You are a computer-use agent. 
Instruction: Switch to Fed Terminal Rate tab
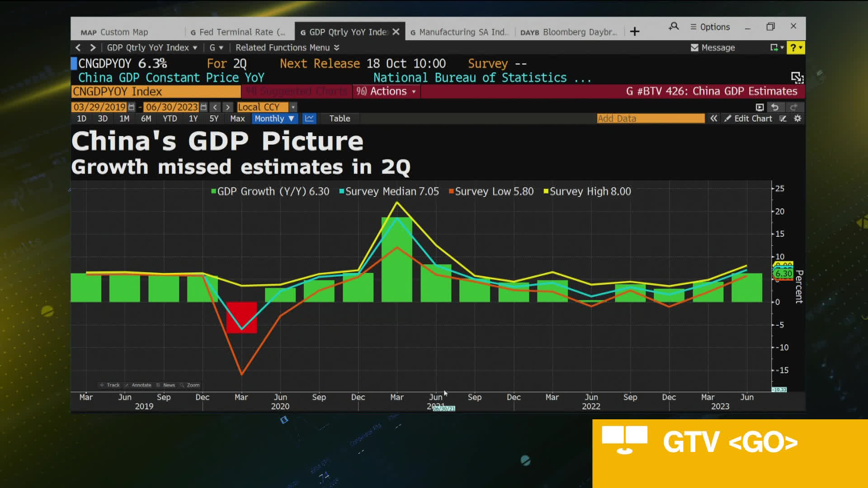coord(238,32)
